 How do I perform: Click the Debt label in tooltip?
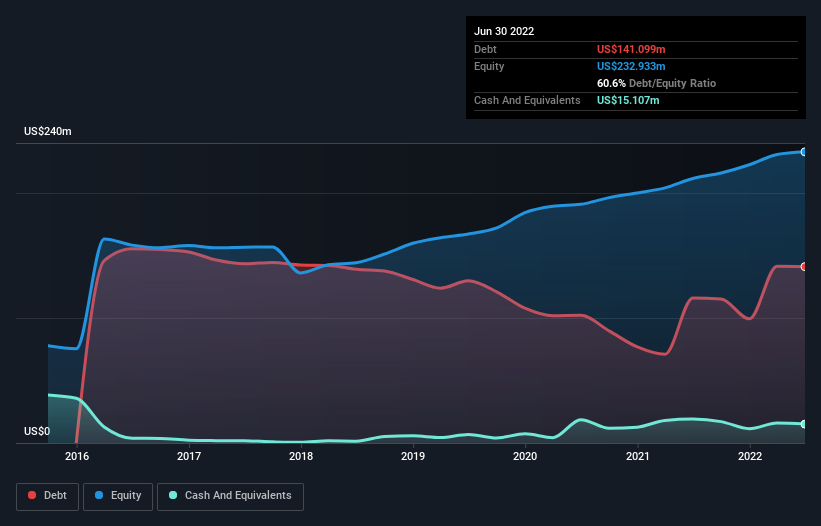[485, 49]
